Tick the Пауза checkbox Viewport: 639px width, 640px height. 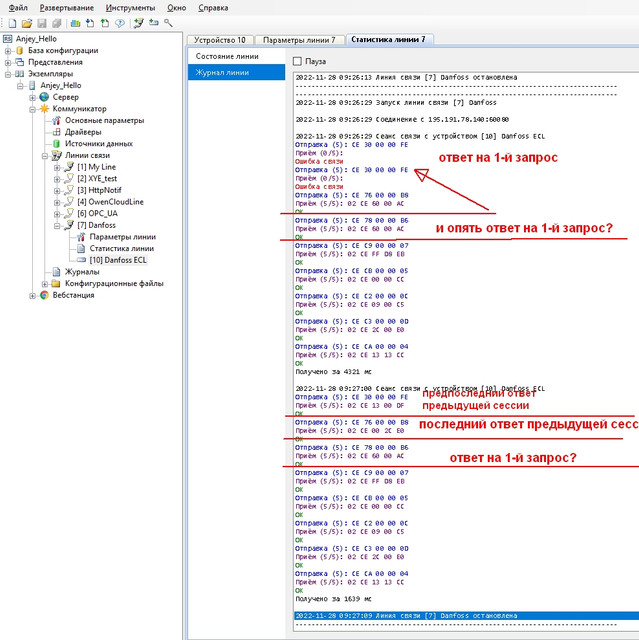click(297, 61)
